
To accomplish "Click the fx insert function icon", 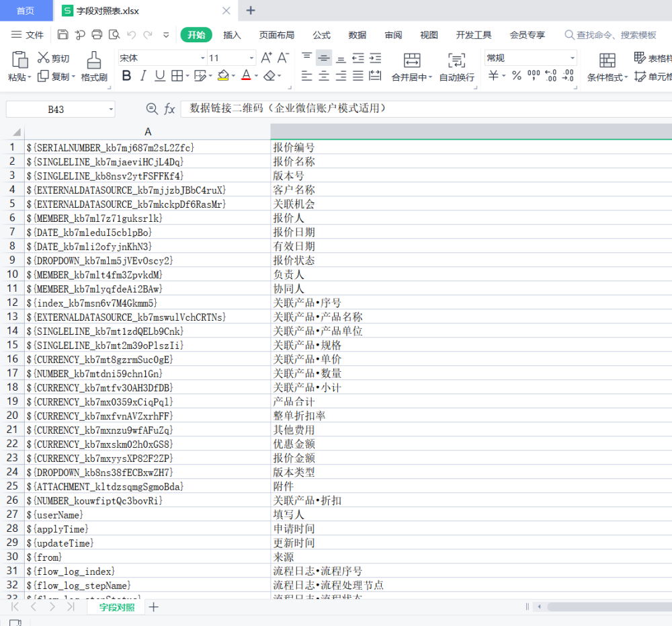I will coord(170,109).
